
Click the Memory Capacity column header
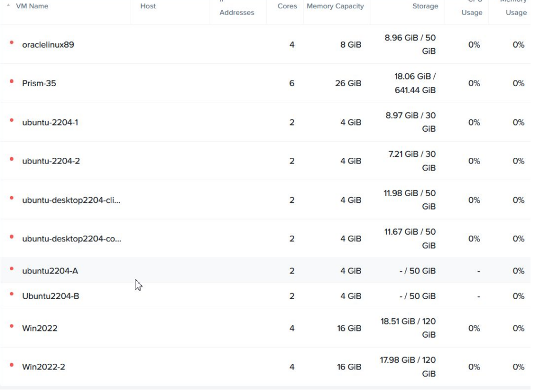tap(335, 6)
